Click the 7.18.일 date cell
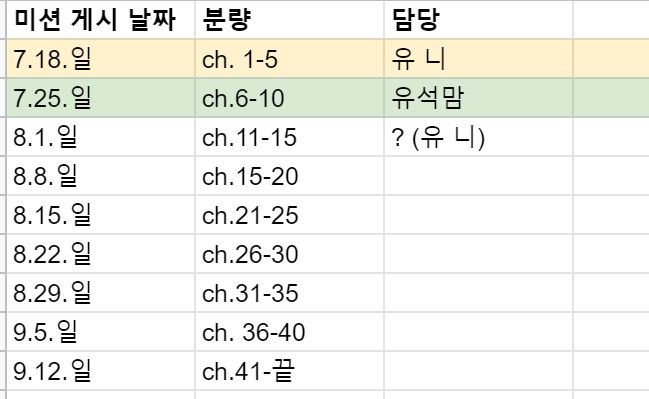This screenshot has height=399, width=649. (x=101, y=58)
